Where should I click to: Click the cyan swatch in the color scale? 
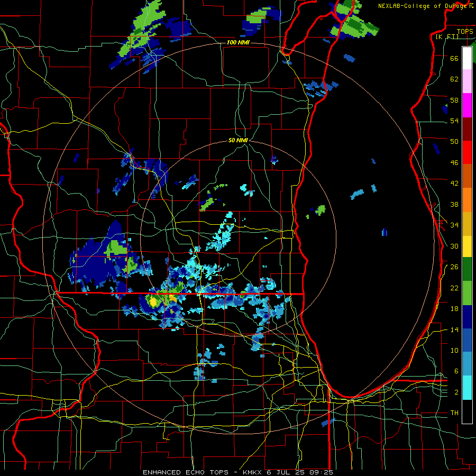467,388
